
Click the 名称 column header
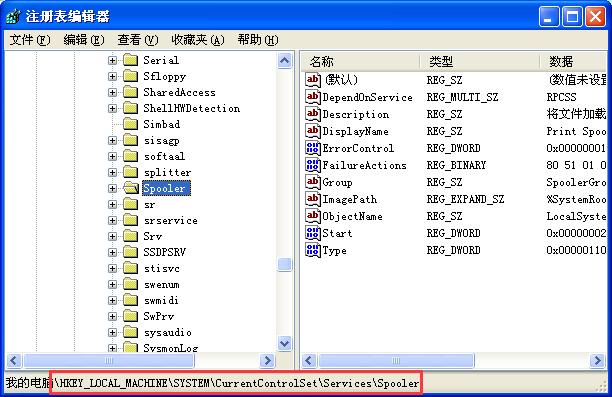pos(361,61)
